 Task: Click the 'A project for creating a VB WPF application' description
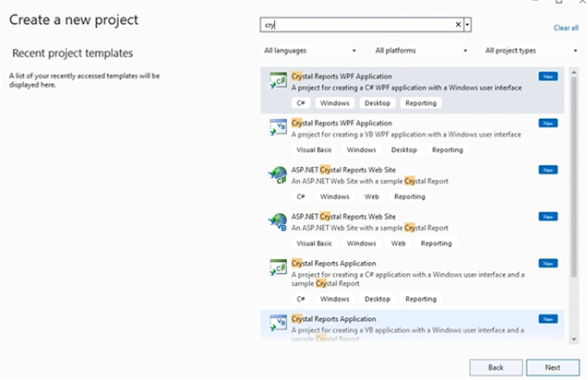point(406,135)
